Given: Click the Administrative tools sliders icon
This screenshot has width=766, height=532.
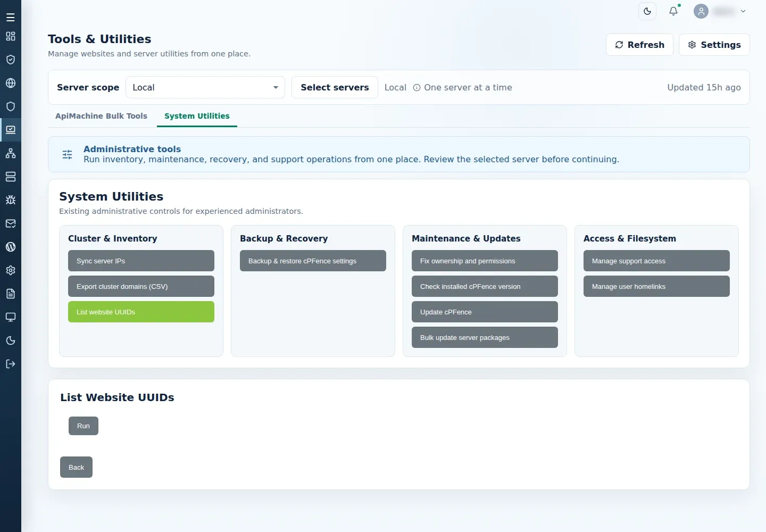Looking at the screenshot, I should 68,154.
